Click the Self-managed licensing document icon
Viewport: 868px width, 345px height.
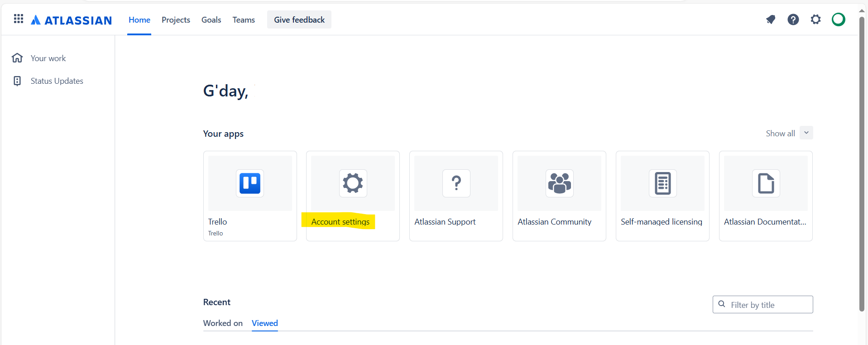tap(663, 183)
